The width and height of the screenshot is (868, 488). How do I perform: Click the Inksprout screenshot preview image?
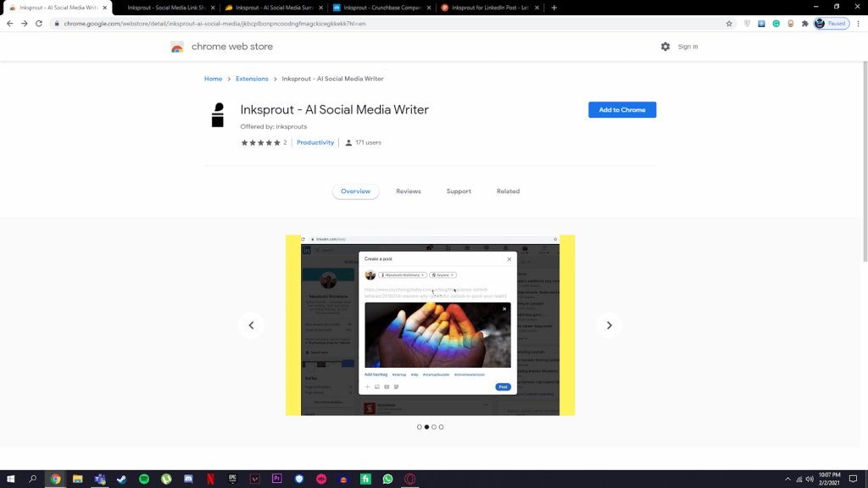tap(430, 325)
